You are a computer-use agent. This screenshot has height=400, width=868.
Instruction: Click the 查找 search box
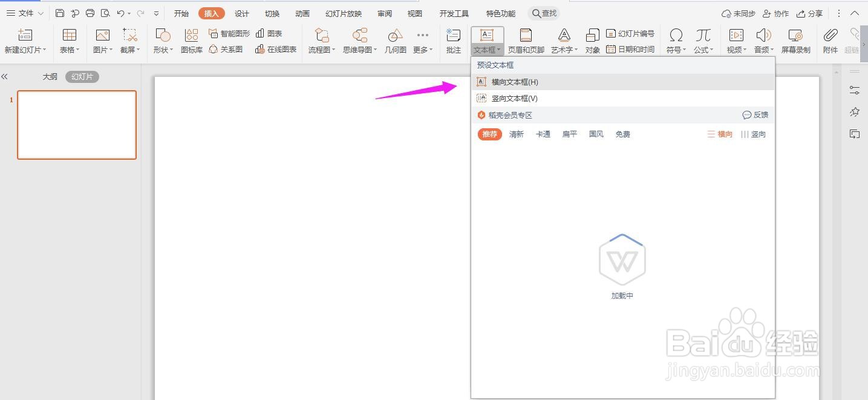click(x=544, y=13)
